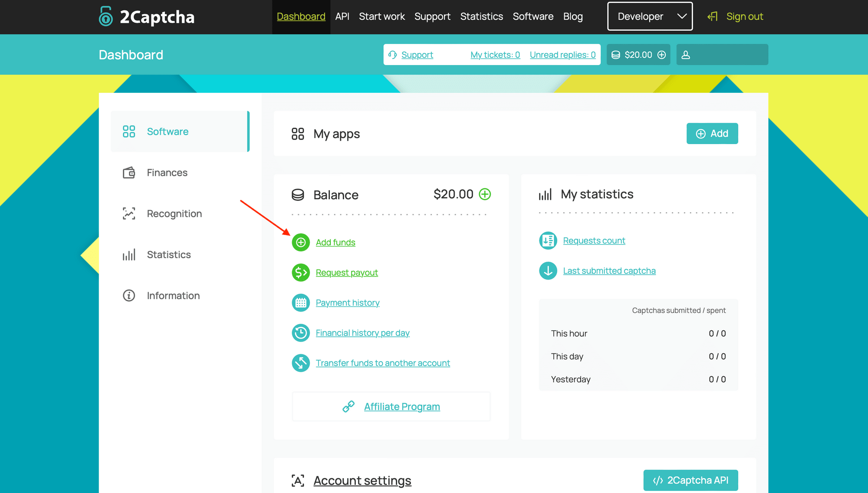Click the Recognition scan icon in the sidebar

[x=129, y=214]
